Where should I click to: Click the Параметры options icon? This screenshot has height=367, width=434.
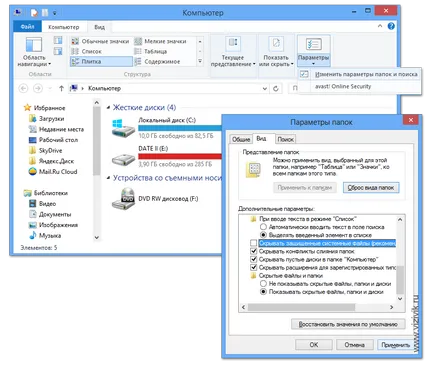click(x=313, y=44)
